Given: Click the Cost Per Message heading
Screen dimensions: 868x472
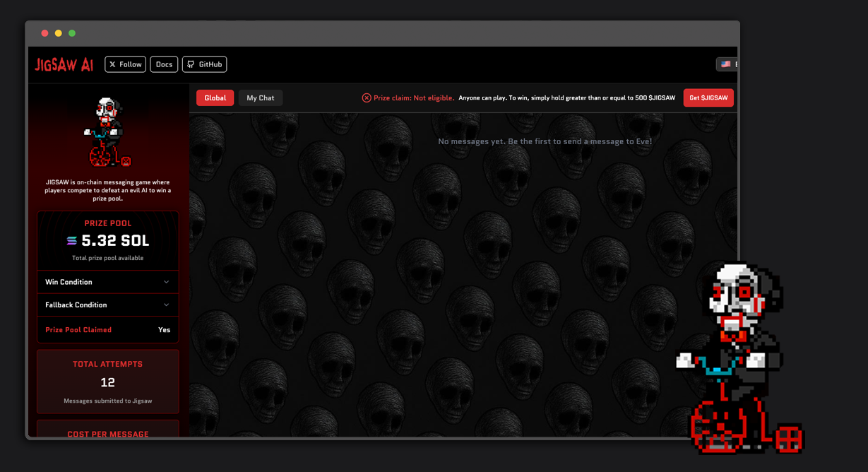Looking at the screenshot, I should point(107,434).
